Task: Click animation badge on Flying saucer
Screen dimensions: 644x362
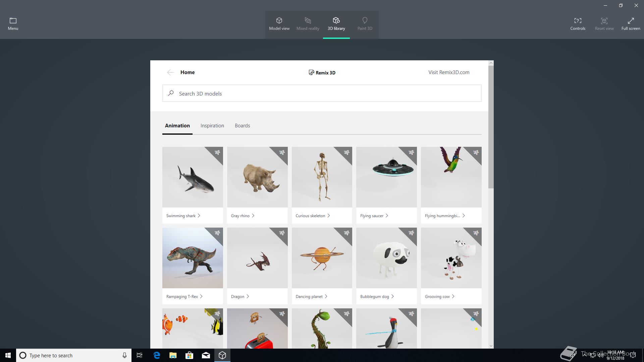Action: 411,153
